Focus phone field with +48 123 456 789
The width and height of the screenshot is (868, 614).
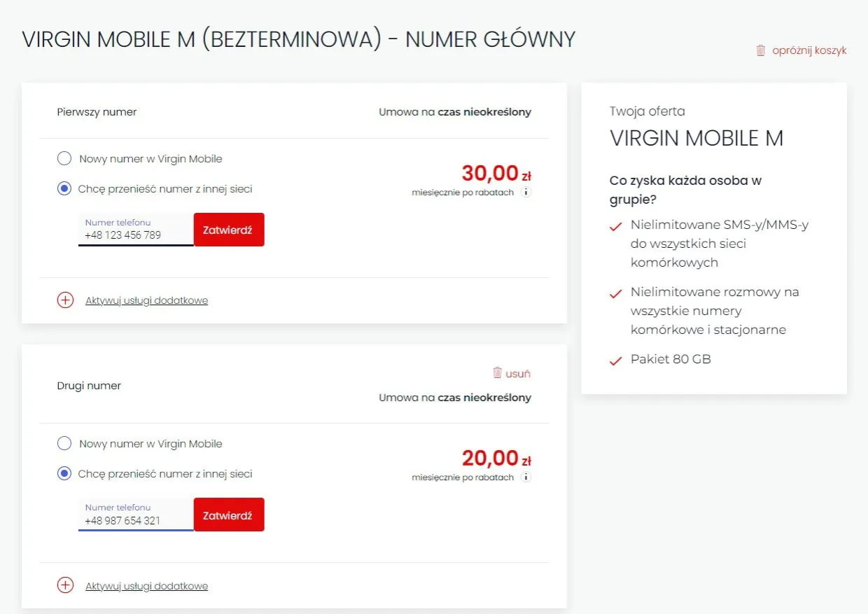[x=135, y=235]
